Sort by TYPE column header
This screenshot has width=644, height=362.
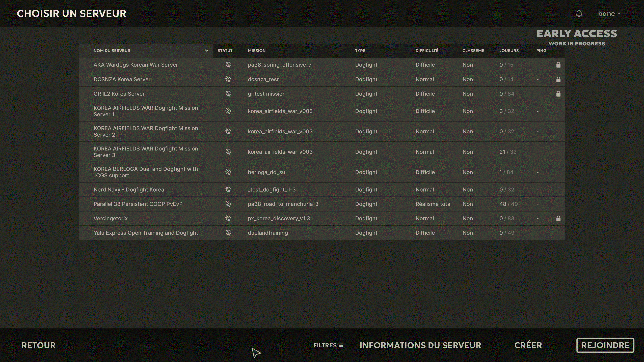click(360, 50)
